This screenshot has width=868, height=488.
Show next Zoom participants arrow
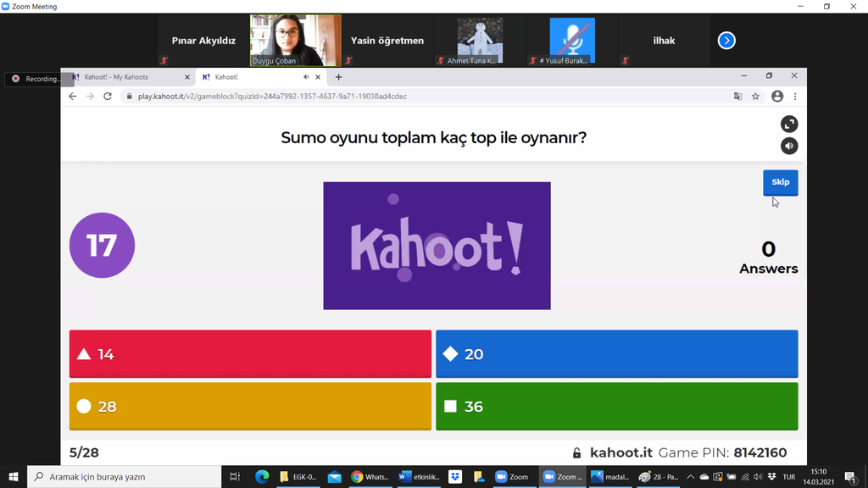(726, 41)
